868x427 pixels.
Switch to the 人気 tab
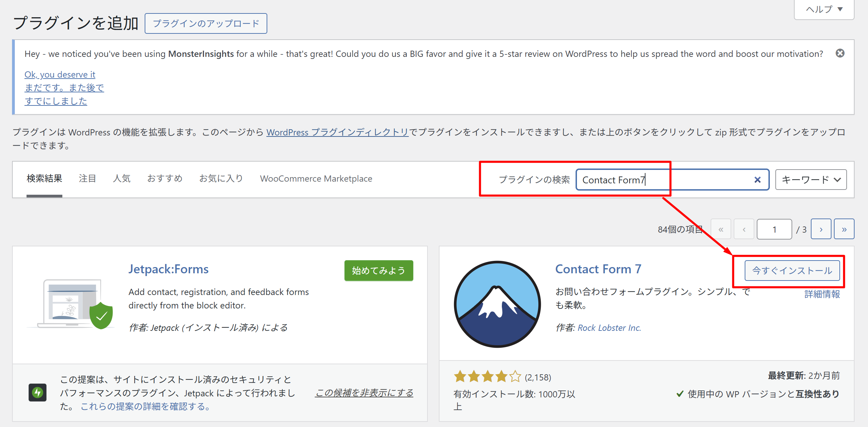[122, 179]
